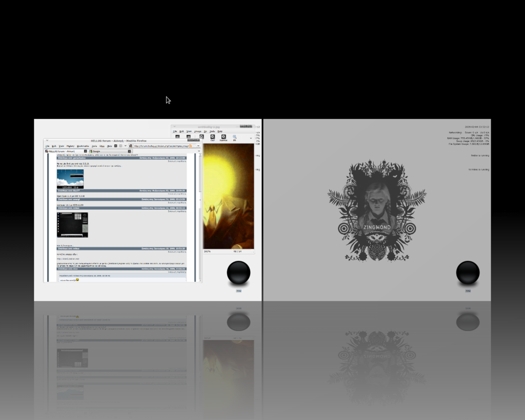525x420 pixels.
Task: Open the Bookmarks menu in Firefox
Action: (x=82, y=146)
